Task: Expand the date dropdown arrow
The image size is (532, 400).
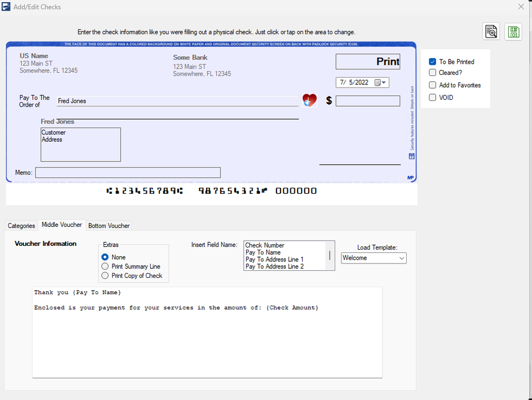Action: (x=382, y=82)
